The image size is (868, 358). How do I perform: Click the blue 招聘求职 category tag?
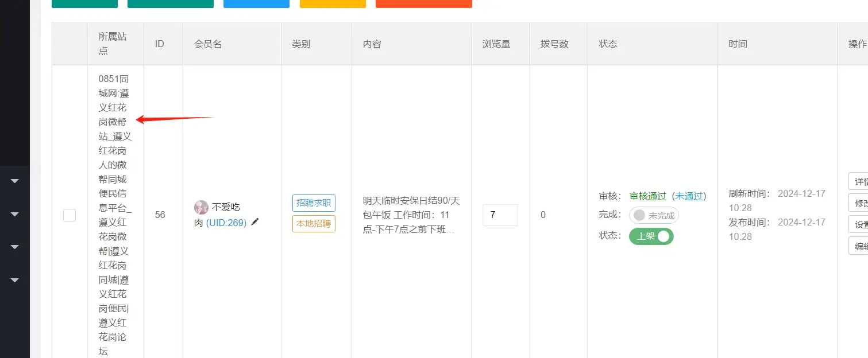tap(314, 203)
